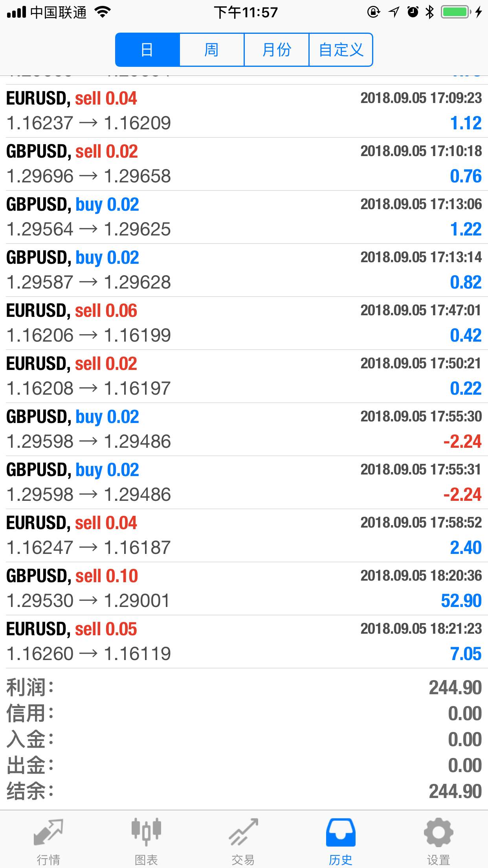Open GBPUSD buy trade closed at 17:55:30
488x868 pixels.
(244, 429)
